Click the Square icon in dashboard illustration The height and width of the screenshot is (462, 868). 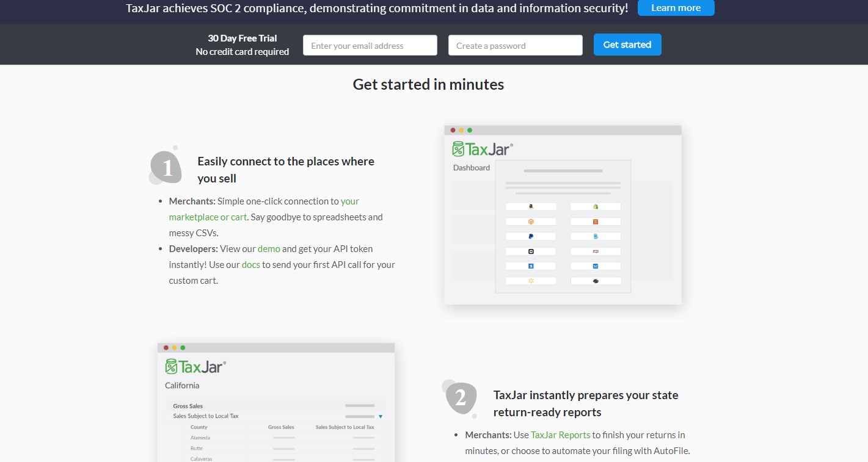531,251
